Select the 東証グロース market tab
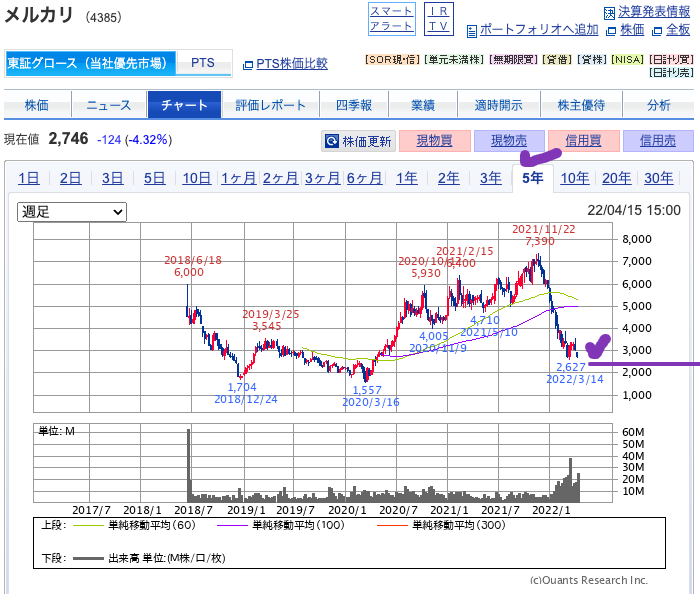This screenshot has height=594, width=700. [x=91, y=63]
